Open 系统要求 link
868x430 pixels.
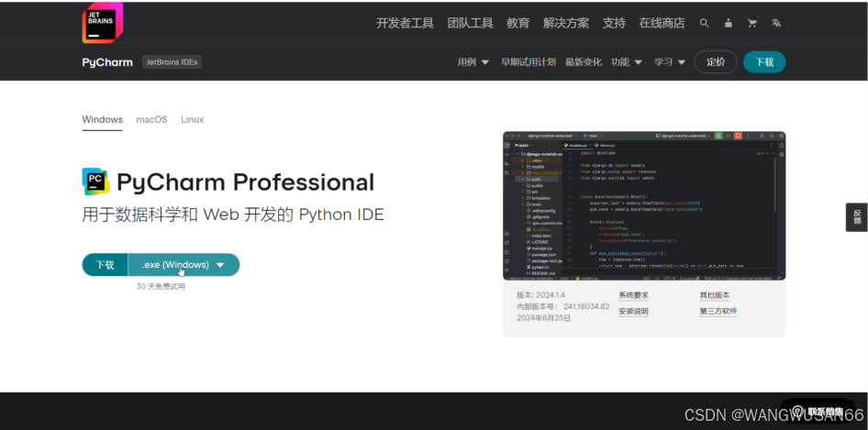(633, 295)
